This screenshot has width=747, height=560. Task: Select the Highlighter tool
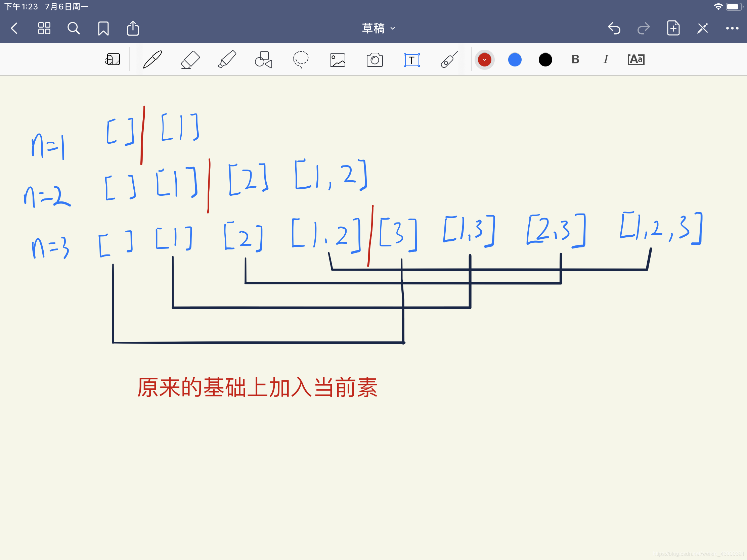(x=227, y=60)
